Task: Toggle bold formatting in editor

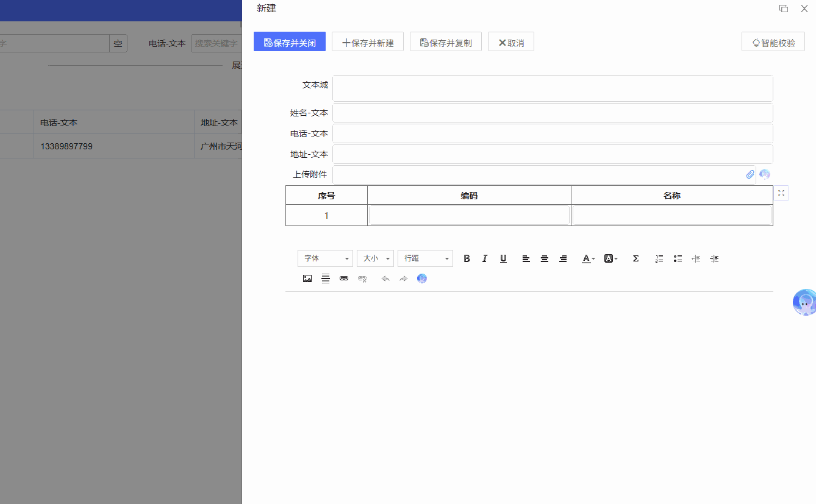Action: coord(467,258)
